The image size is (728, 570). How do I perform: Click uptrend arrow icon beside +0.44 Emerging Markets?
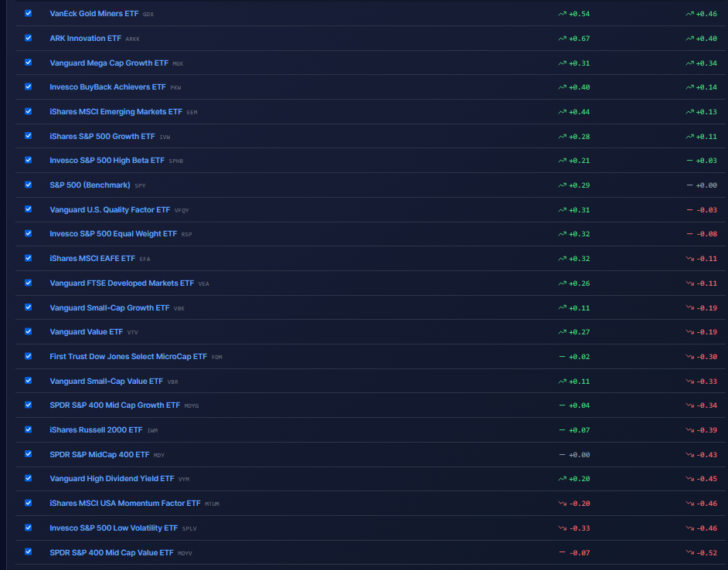point(562,111)
